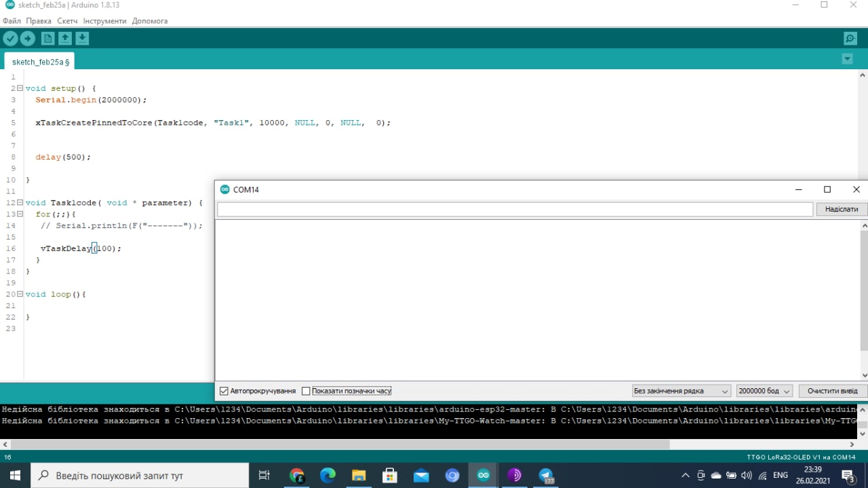Open Microsoft Store from the taskbar
Screen dimensions: 868x488
(x=390, y=475)
